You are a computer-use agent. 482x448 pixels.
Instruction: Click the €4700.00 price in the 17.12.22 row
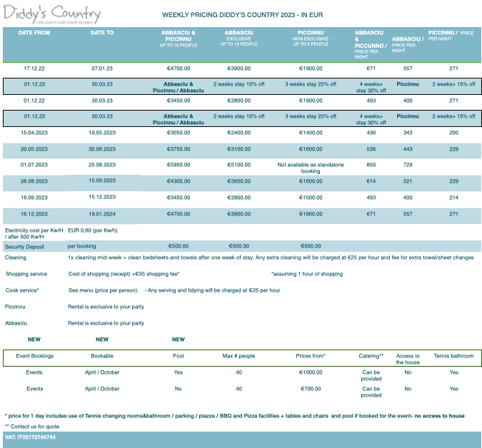[x=179, y=68]
